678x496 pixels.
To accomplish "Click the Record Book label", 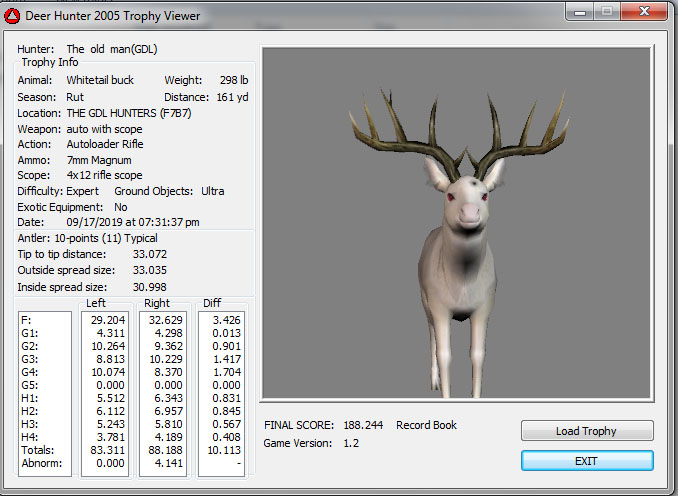I will [427, 425].
